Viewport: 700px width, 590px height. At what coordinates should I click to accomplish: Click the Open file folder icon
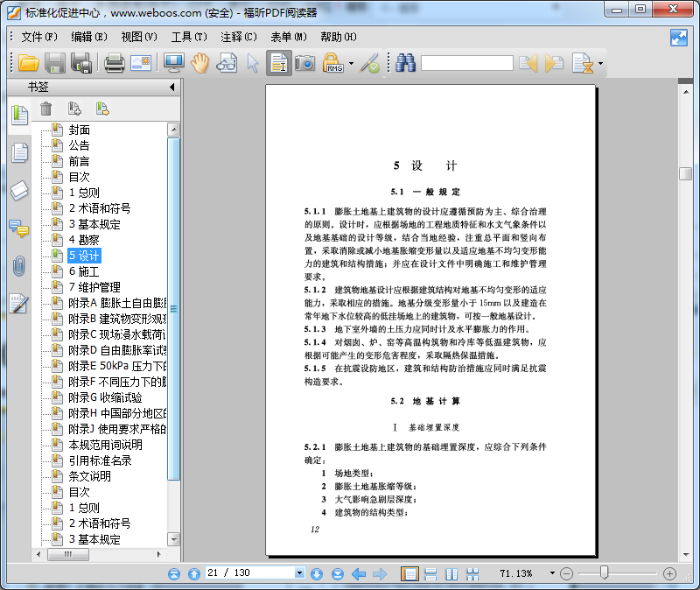(x=29, y=63)
